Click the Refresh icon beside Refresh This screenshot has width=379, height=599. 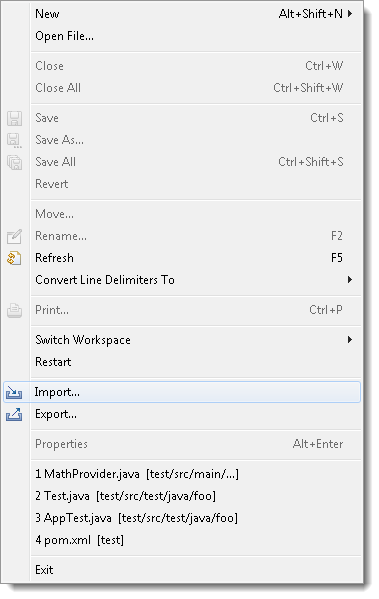[x=14, y=258]
